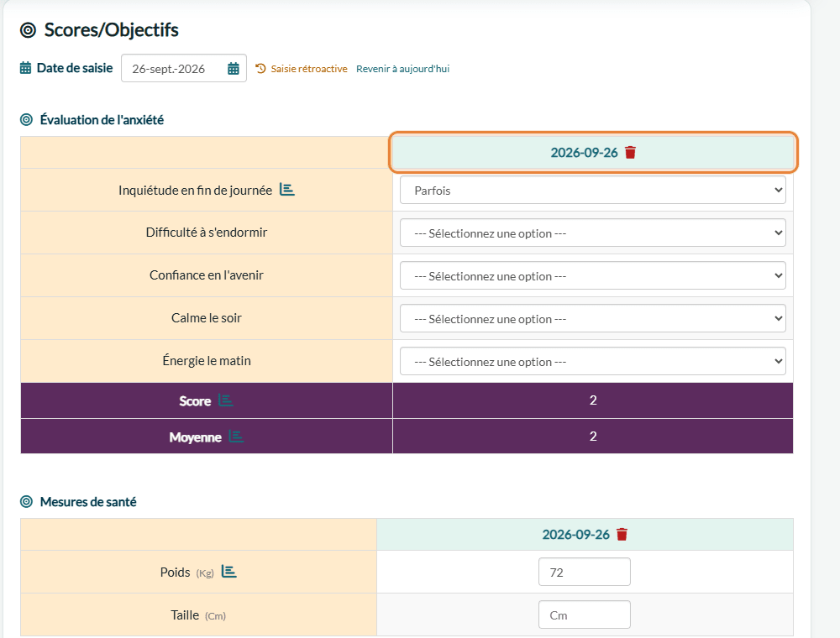Click the Taille (Cm) row label
The image size is (840, 638).
pyautogui.click(x=198, y=615)
